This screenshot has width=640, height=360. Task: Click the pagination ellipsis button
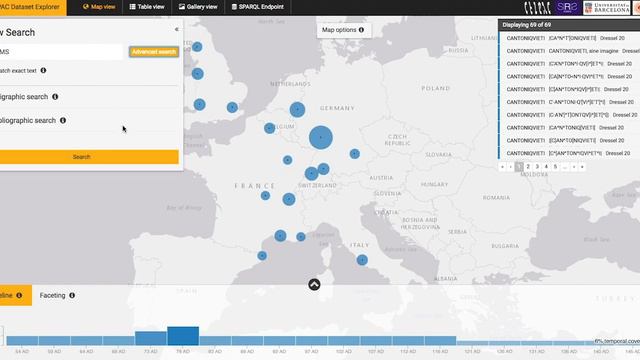tap(564, 167)
